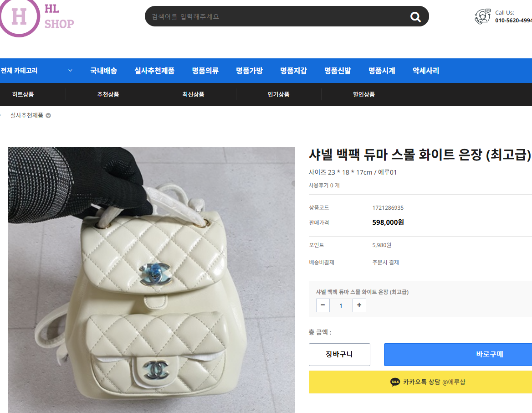532x413 pixels.
Task: Click the magnifier search icon
Action: coord(415,17)
